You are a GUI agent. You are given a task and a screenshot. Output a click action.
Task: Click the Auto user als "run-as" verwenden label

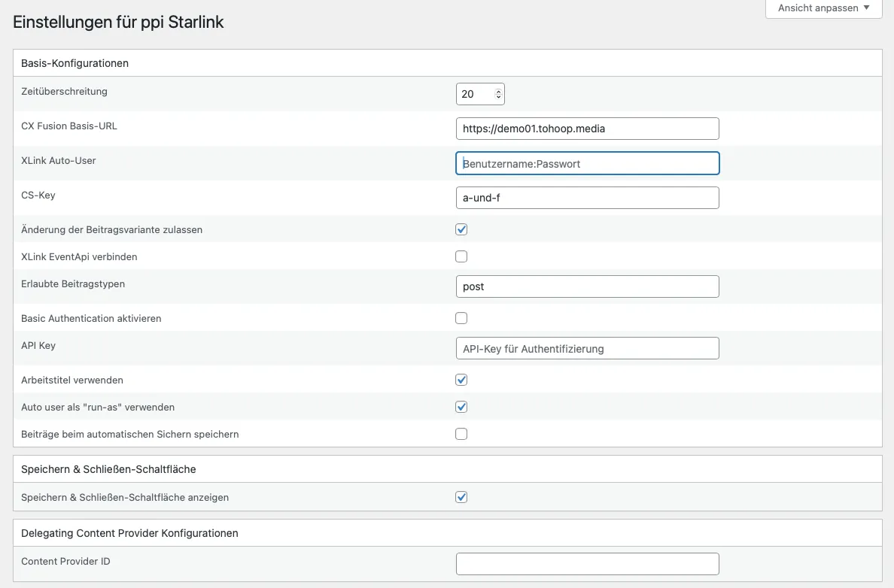pos(98,408)
